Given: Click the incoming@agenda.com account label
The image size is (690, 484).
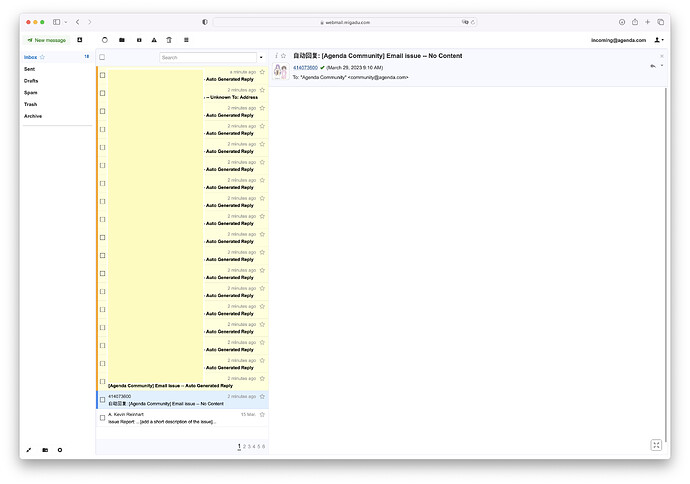Looking at the screenshot, I should [x=618, y=40].
